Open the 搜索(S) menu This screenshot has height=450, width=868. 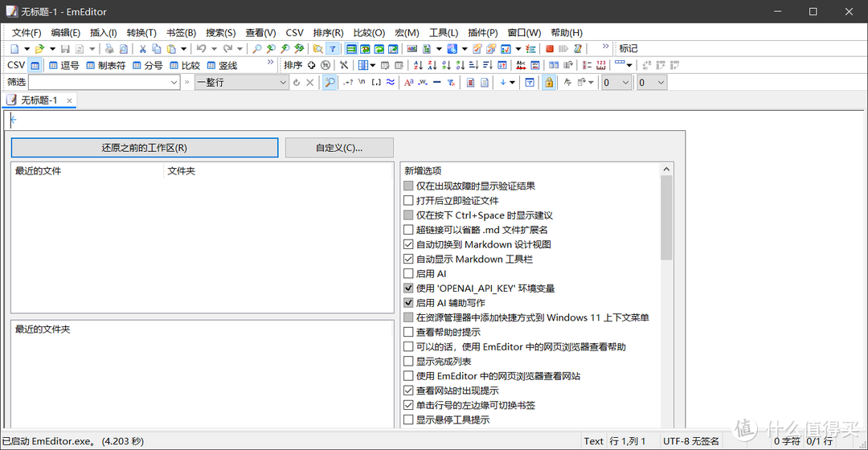(x=220, y=33)
